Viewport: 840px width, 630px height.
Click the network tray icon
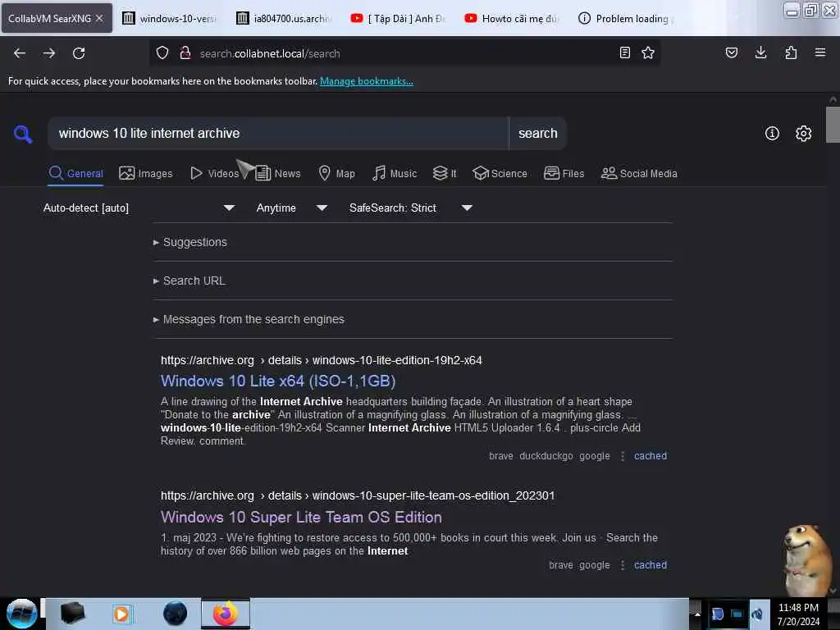tap(737, 614)
